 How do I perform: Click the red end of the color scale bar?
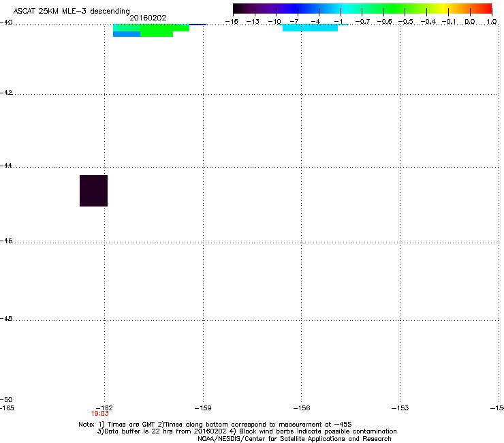[x=487, y=9]
